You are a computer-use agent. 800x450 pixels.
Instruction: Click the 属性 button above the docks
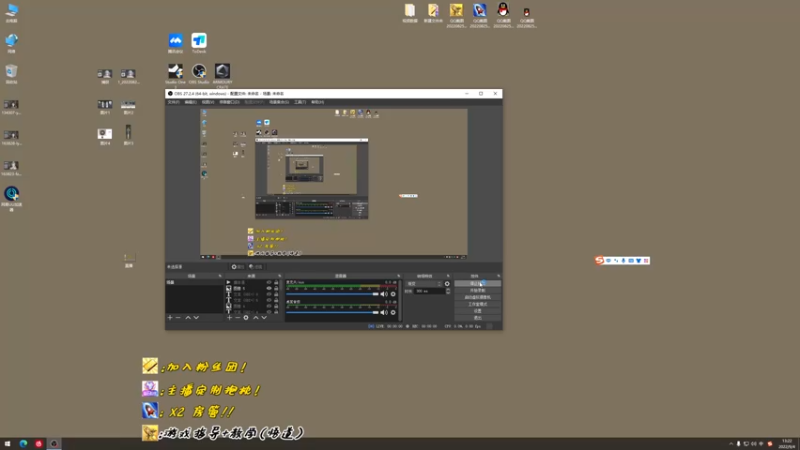(237, 266)
